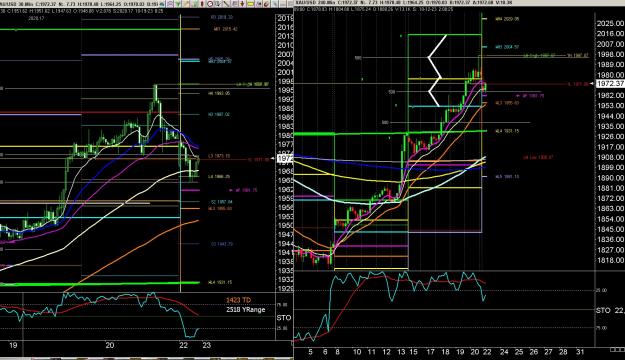The image size is (625, 360).
Task: Click 1953.00 on right chart price axis
Action: [x=610, y=106]
